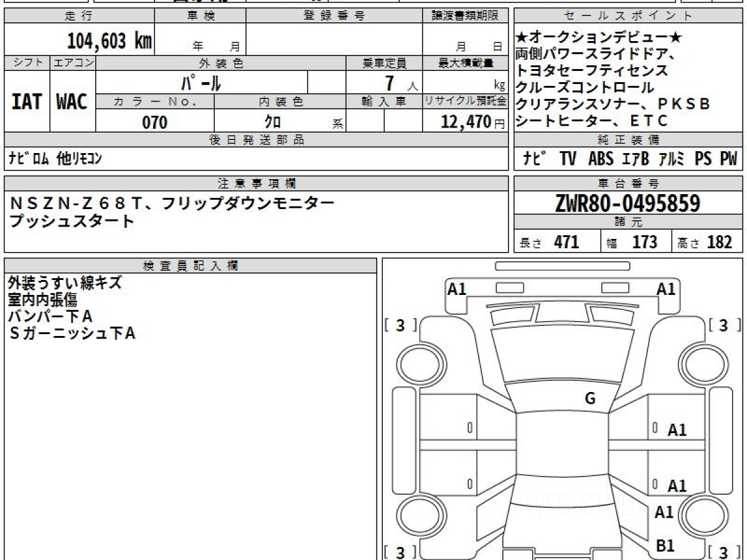Click TV in the equipment row

click(x=568, y=159)
